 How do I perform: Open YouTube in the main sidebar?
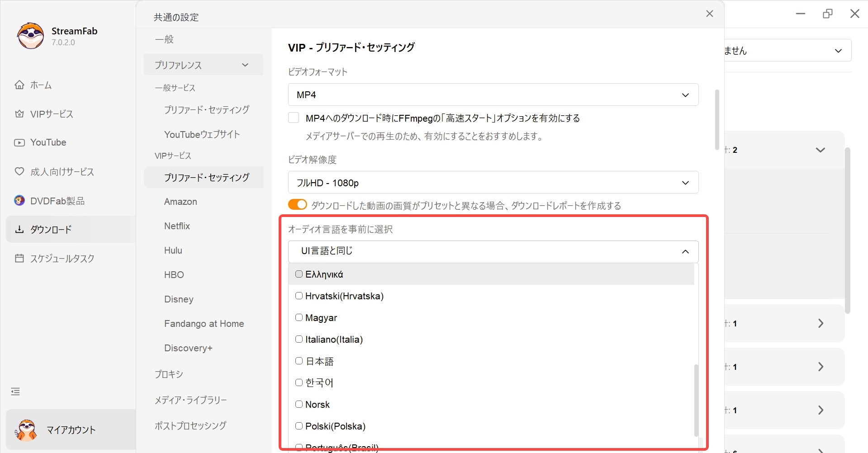(48, 142)
